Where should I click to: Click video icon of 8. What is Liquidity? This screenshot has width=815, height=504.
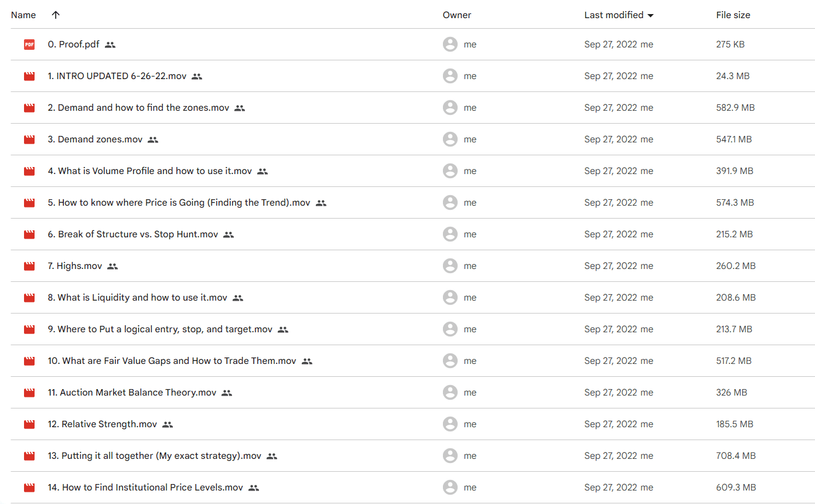29,298
